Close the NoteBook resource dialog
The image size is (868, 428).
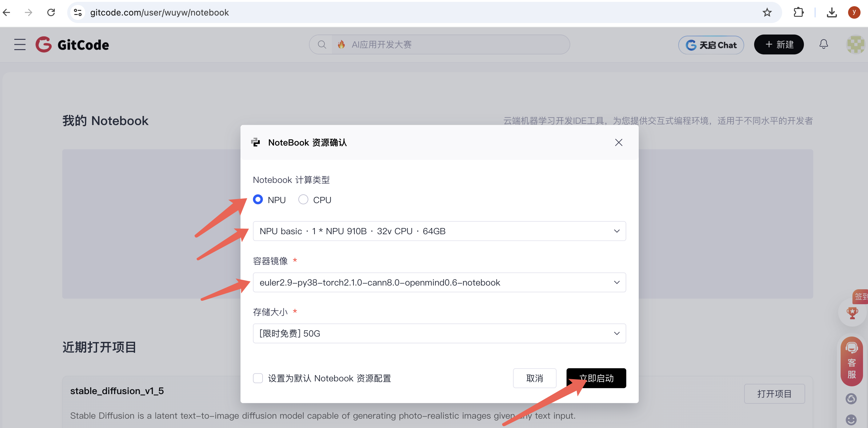pyautogui.click(x=618, y=142)
